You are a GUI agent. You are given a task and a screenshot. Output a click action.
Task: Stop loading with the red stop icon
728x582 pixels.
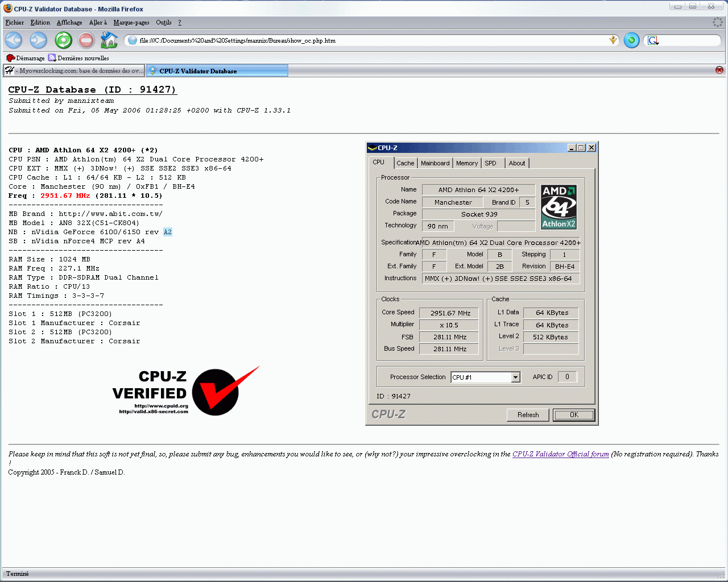click(86, 40)
